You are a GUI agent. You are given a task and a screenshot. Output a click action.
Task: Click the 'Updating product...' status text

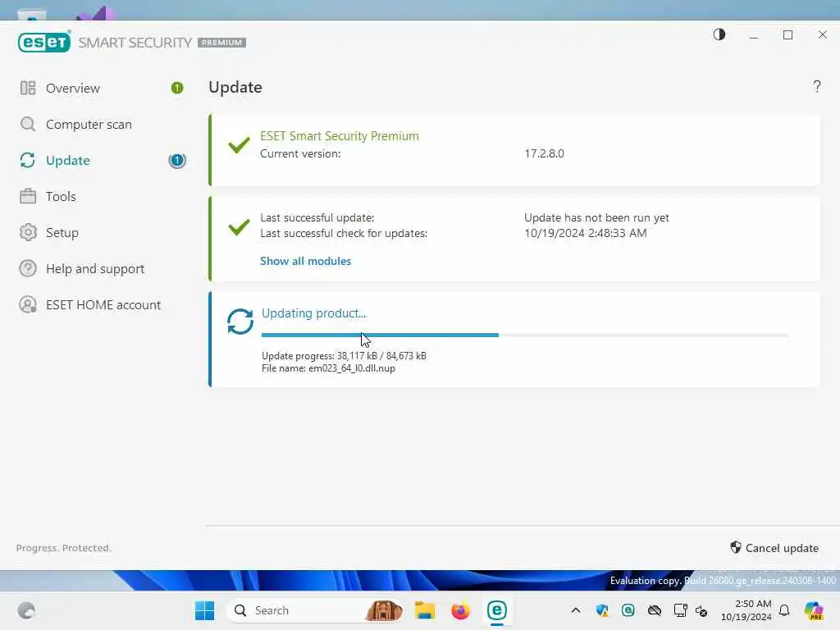[314, 313]
